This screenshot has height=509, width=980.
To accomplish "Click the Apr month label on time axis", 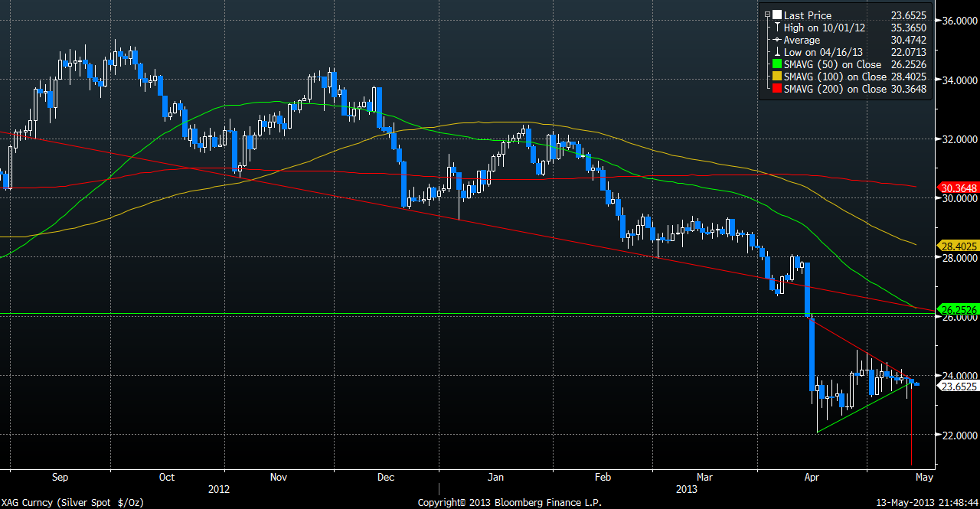I will coord(812,477).
